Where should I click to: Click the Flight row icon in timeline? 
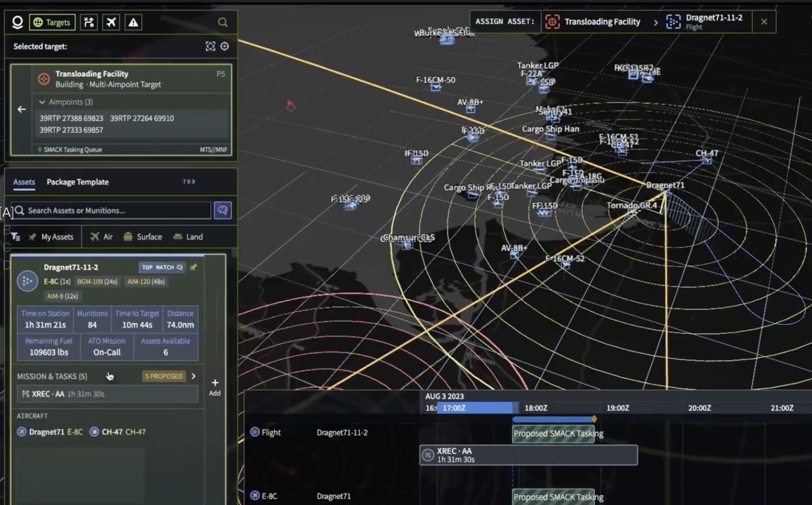click(x=255, y=432)
